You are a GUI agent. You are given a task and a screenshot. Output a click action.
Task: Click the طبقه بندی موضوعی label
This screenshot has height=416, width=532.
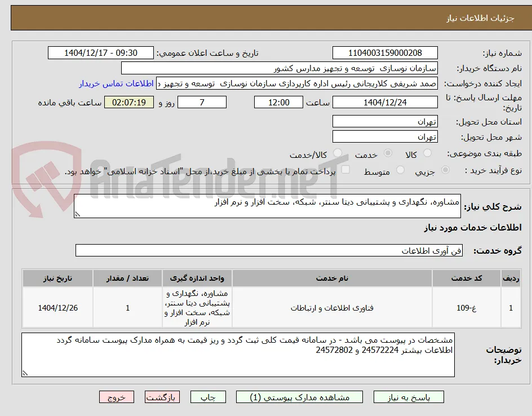tap(485, 154)
